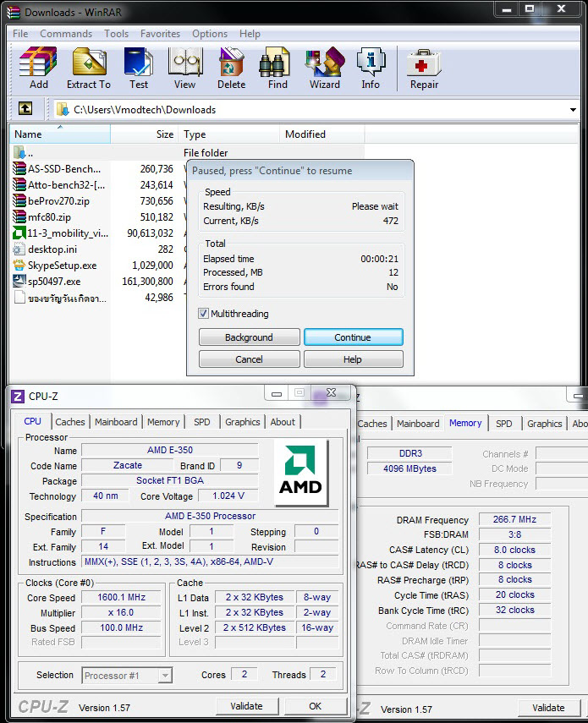Select the parent folder '..' entry

point(23,152)
